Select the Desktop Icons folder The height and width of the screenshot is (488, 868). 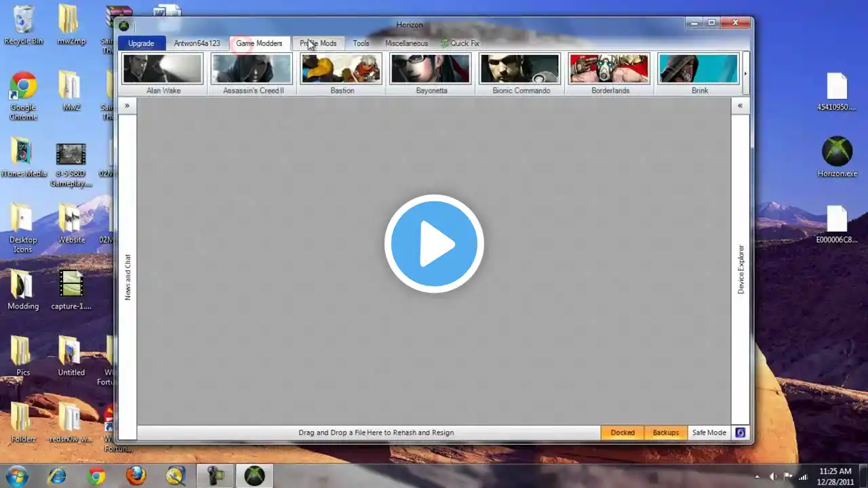(23, 228)
